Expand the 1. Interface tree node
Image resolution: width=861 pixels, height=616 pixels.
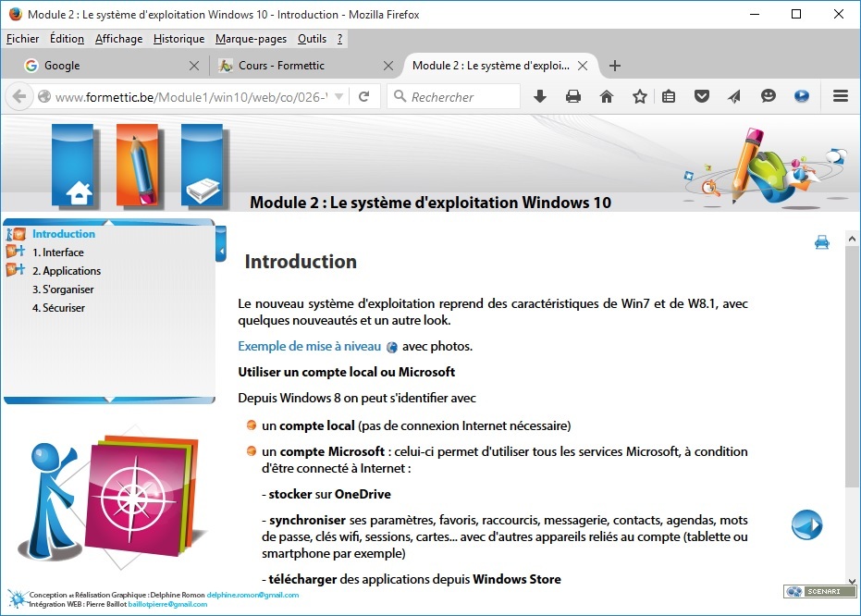16,252
